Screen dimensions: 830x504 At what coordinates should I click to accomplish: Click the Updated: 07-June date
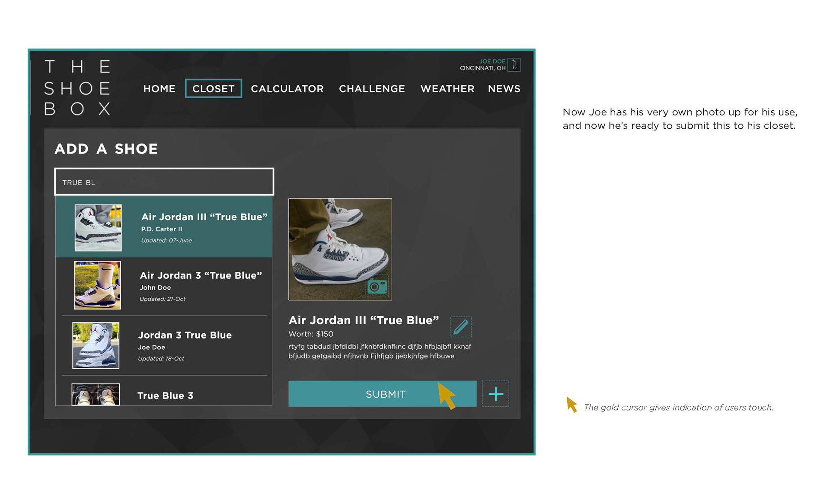pyautogui.click(x=166, y=240)
